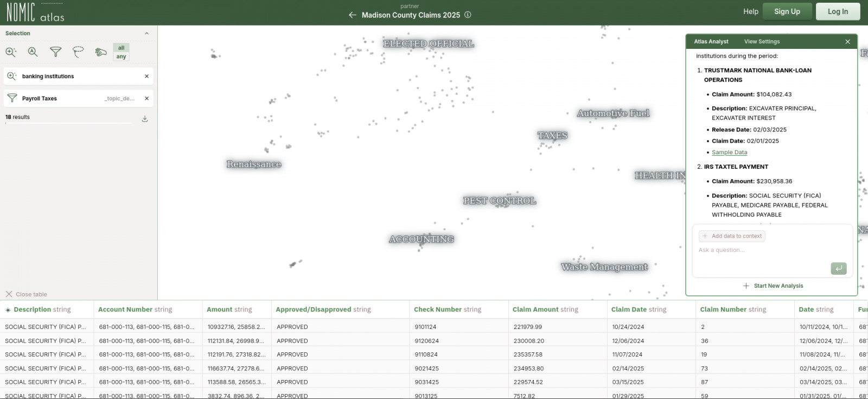
Task: Open the filter funnel tool
Action: click(55, 52)
